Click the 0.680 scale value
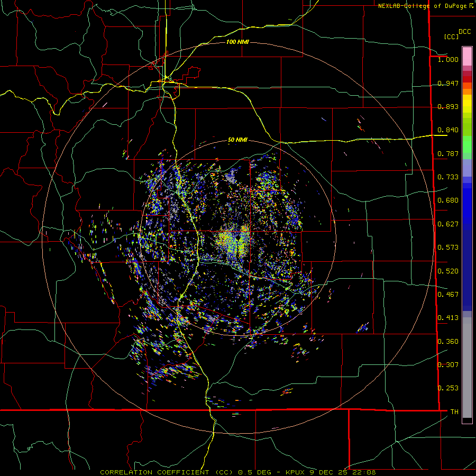The height and width of the screenshot is (476, 476). tap(448, 200)
